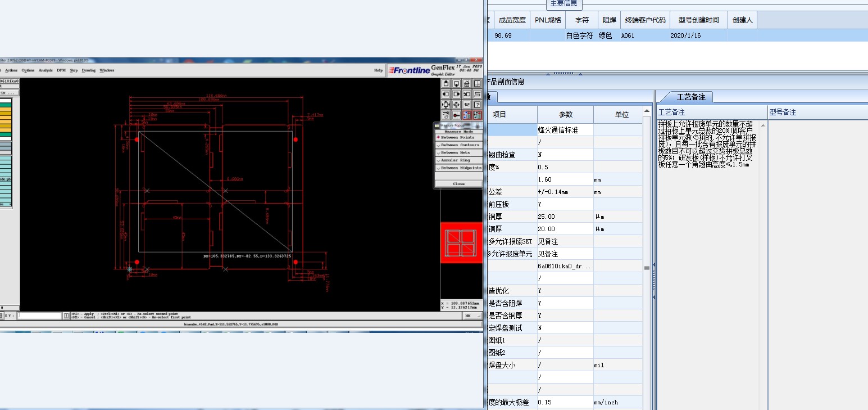Screen dimensions: 868x410
Task: Click the 烽火通信标准 parameter cell
Action: pyautogui.click(x=565, y=130)
